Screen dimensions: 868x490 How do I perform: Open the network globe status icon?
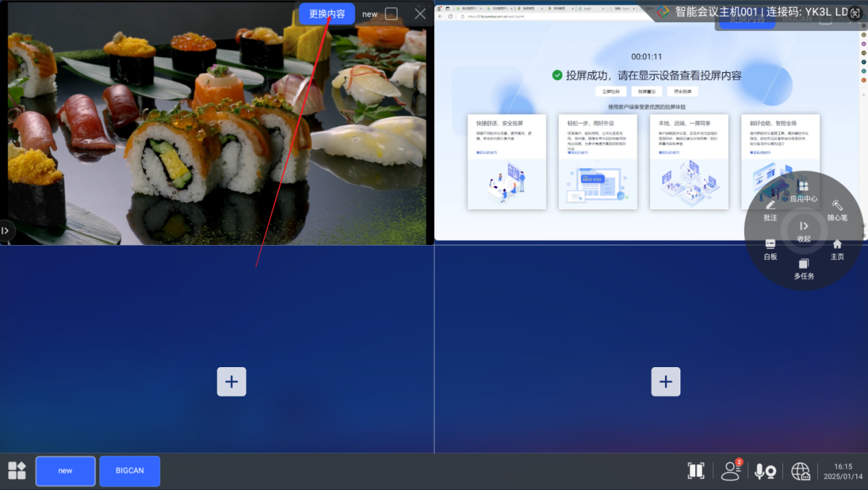click(800, 471)
